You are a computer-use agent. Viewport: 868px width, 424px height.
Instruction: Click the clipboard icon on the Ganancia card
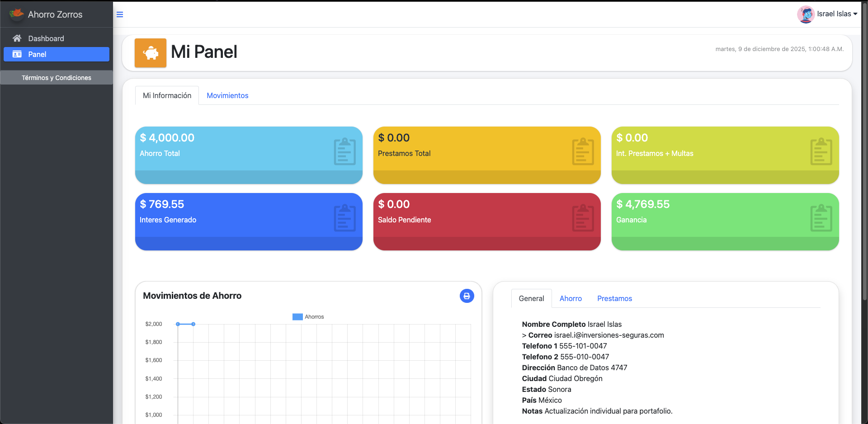[821, 218]
